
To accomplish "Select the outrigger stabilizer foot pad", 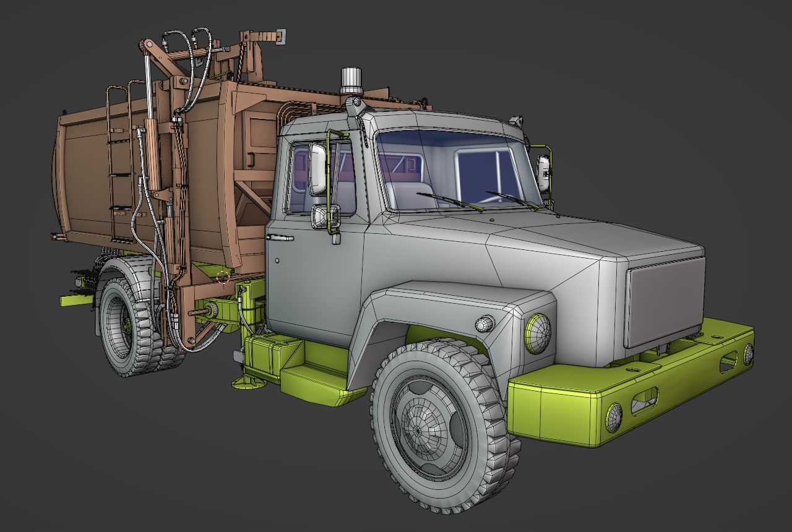I will 249,382.
